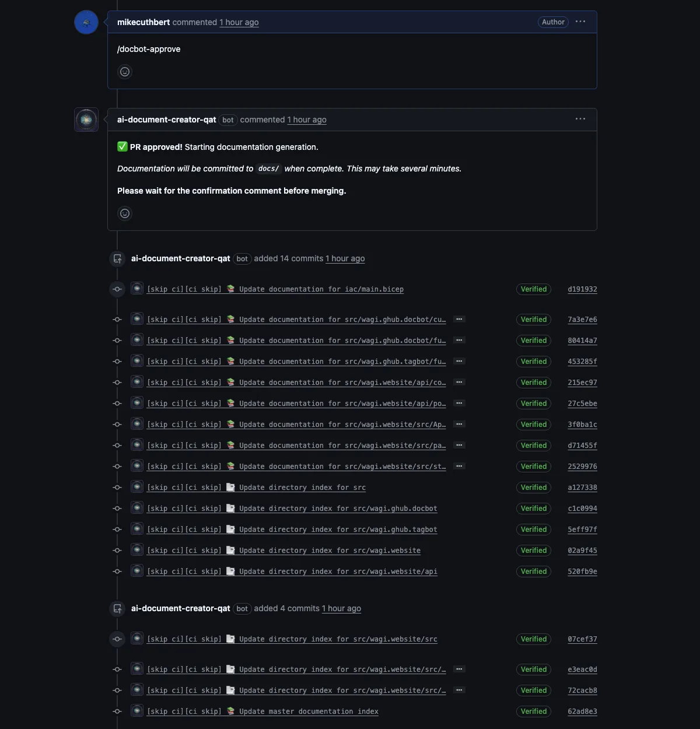700x729 pixels.
Task: Expand commit message for commit 72cacb8
Action: [459, 691]
